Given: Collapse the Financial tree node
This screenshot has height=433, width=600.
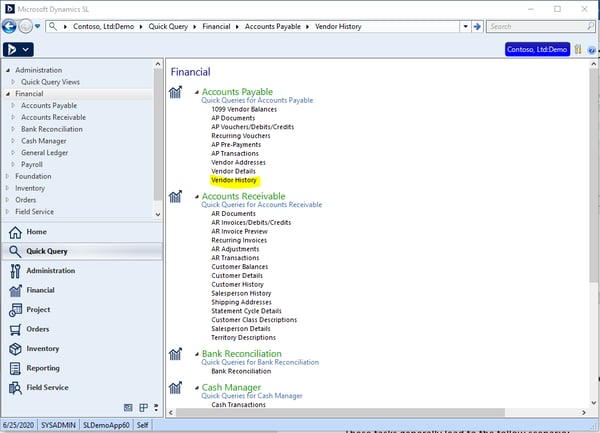Looking at the screenshot, I should pos(8,94).
